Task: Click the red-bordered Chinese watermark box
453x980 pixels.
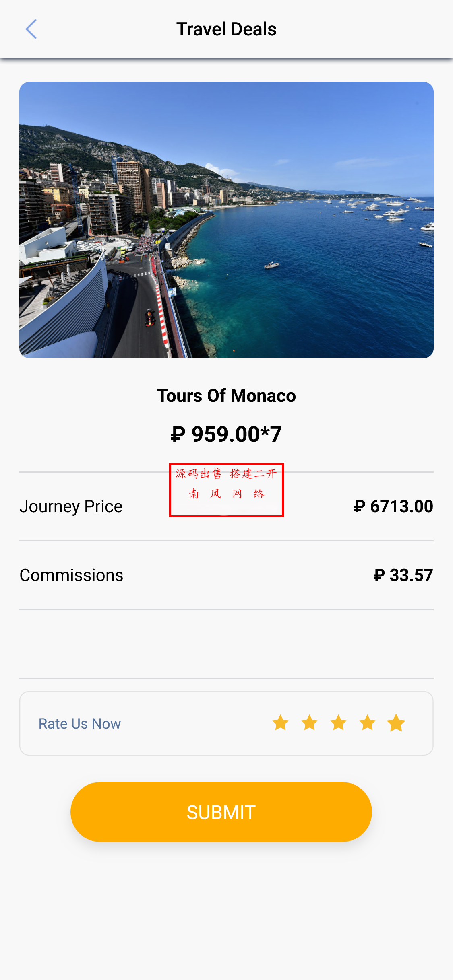Action: [x=226, y=490]
